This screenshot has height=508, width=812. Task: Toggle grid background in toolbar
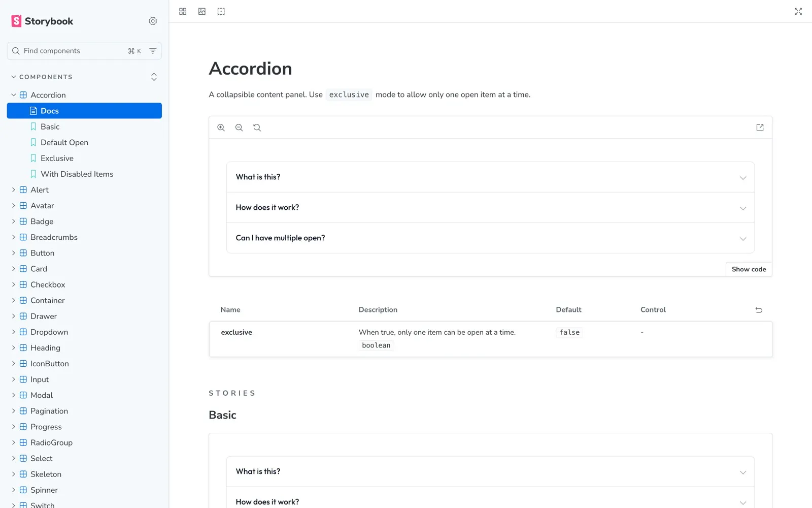pyautogui.click(x=183, y=11)
